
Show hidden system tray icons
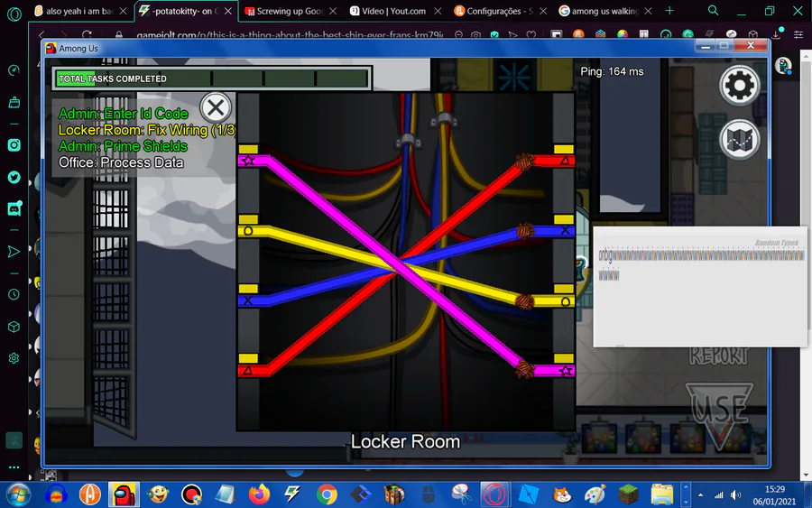click(x=701, y=495)
